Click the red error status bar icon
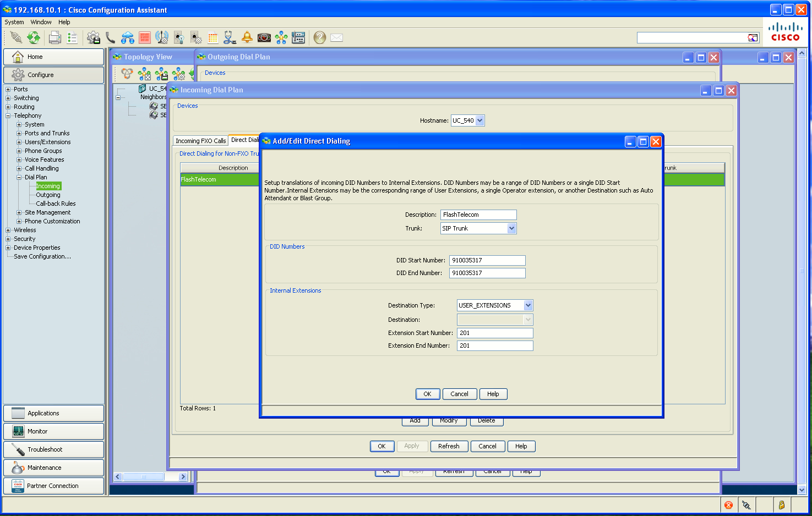Screen dimensions: 812x516 tap(728, 505)
